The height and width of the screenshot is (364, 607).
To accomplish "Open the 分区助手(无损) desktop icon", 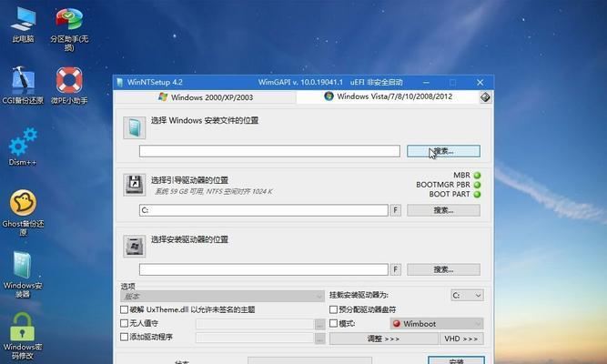I will [69, 28].
